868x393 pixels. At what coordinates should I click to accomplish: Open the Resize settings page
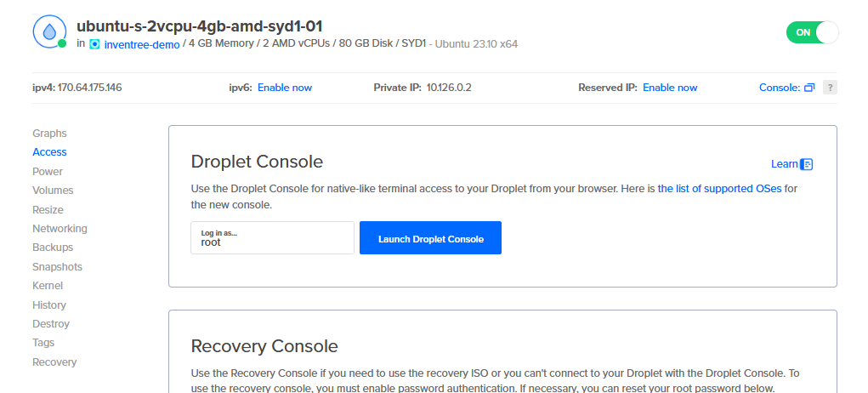(x=48, y=209)
